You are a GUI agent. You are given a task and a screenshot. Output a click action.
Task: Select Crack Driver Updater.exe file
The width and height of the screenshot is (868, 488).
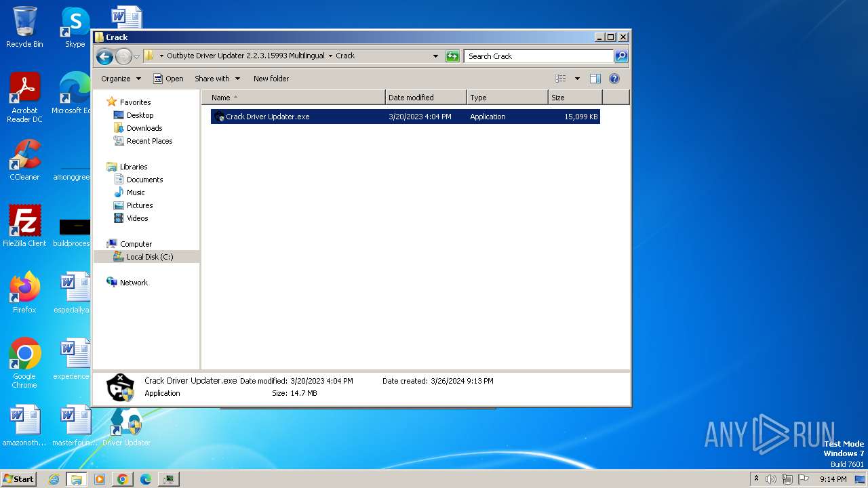(x=406, y=117)
